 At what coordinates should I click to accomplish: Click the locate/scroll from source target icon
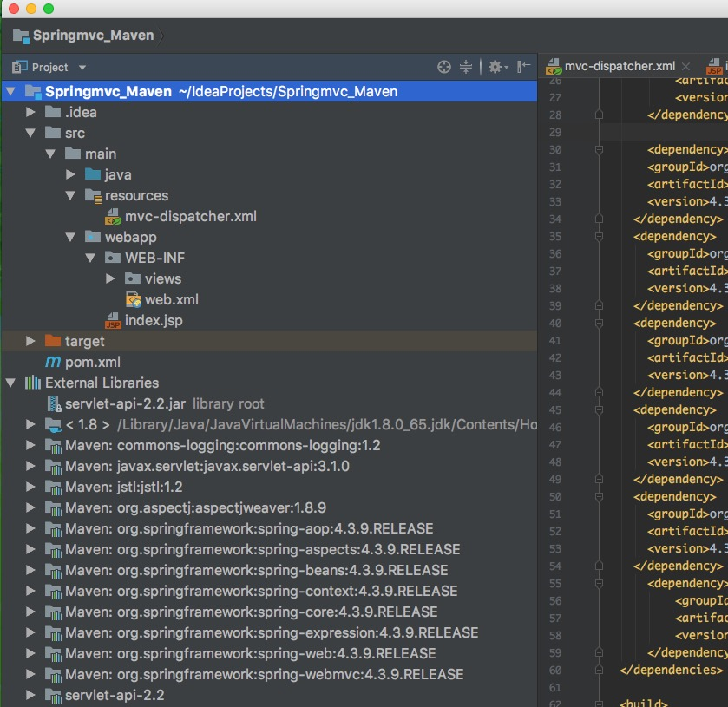pos(444,67)
